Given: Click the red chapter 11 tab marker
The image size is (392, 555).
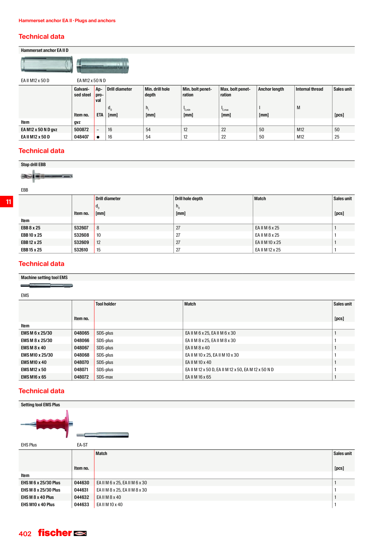Looking at the screenshot, I should tap(7, 202).
